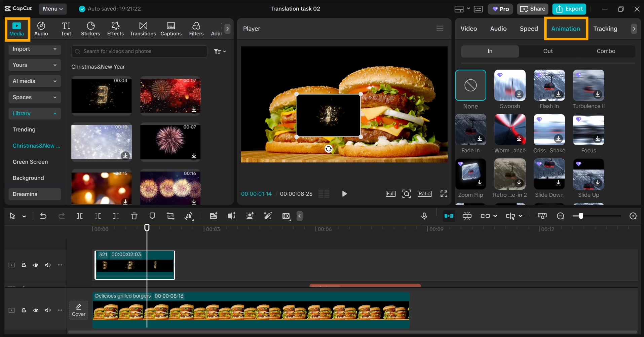
Task: Switch to the Speed tab
Action: tap(529, 29)
